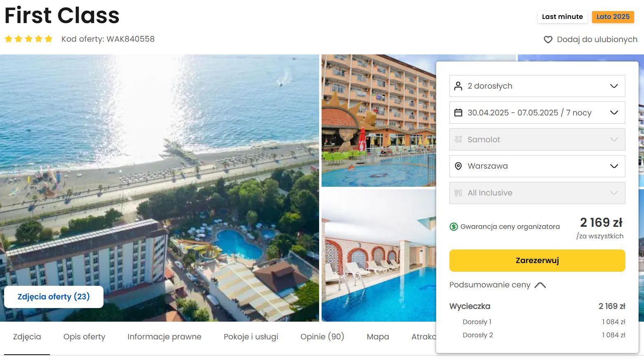Image resolution: width=644 pixels, height=360 pixels.
Task: Open the Warszawa departure city dropdown
Action: pyautogui.click(x=537, y=166)
